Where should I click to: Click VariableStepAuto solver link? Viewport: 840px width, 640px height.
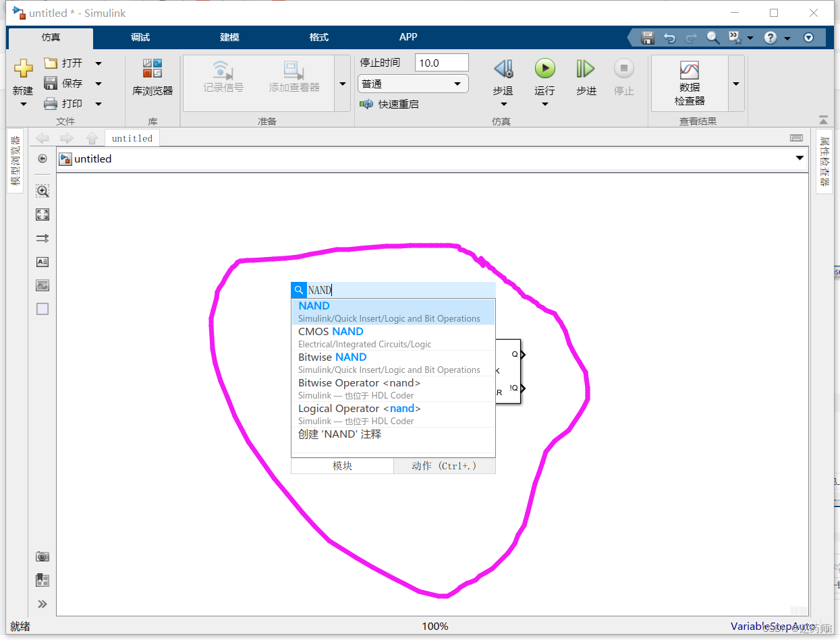pos(773,627)
